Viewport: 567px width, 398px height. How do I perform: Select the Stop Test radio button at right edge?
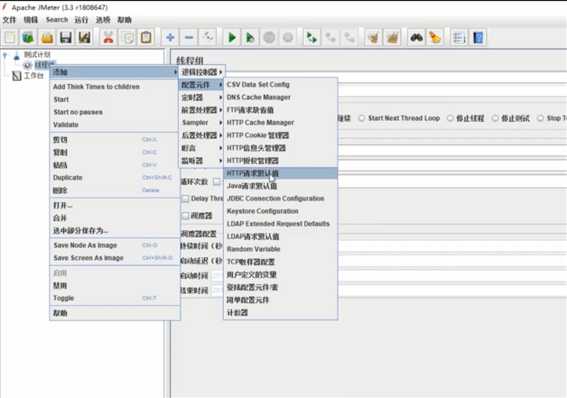point(540,118)
